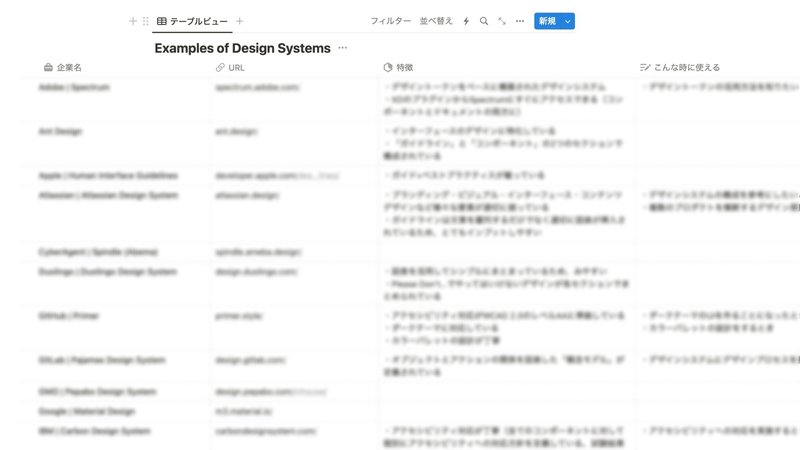Click the plus icon left of the drag handle

(x=133, y=21)
